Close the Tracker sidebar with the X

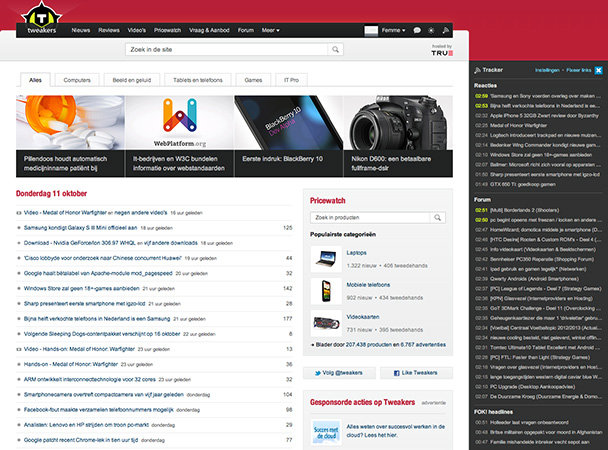pyautogui.click(x=599, y=70)
